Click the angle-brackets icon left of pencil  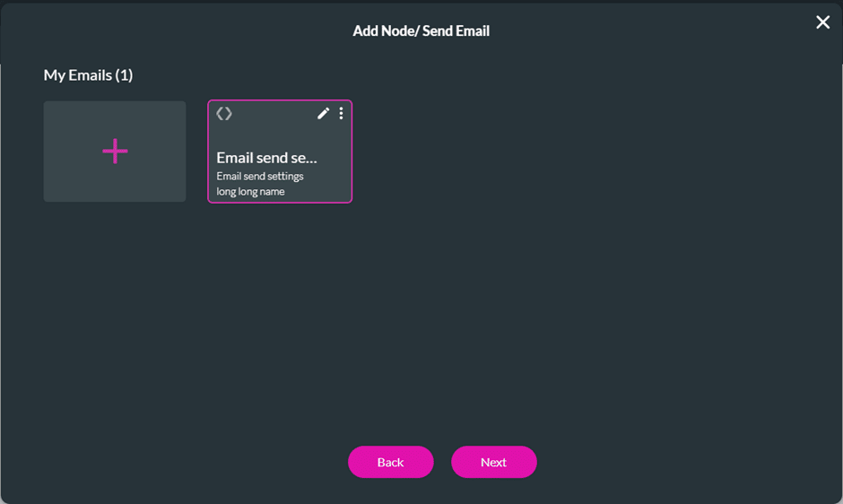pyautogui.click(x=224, y=114)
